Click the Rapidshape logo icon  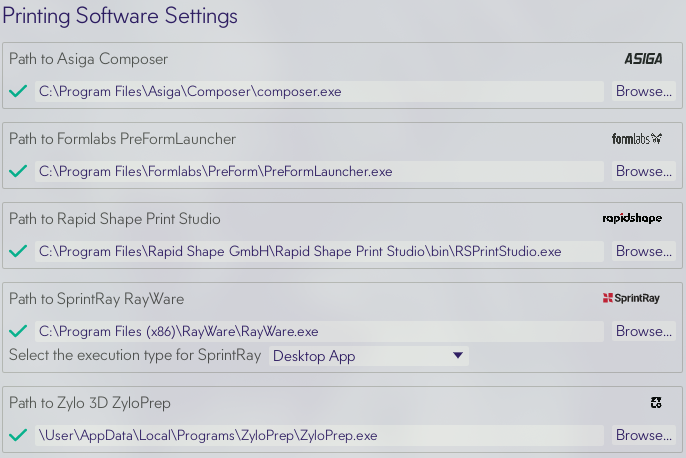[x=632, y=218]
